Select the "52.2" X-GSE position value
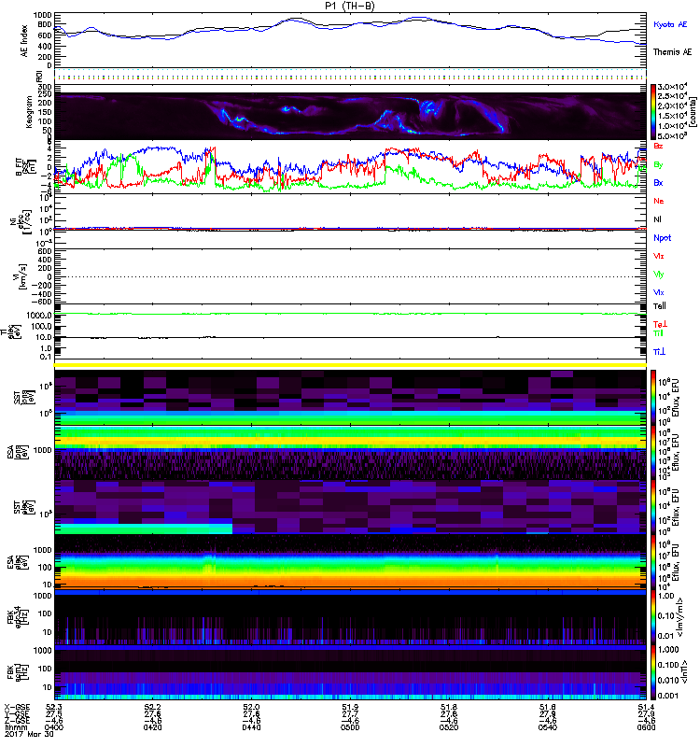The width and height of the screenshot is (700, 747). click(x=152, y=707)
